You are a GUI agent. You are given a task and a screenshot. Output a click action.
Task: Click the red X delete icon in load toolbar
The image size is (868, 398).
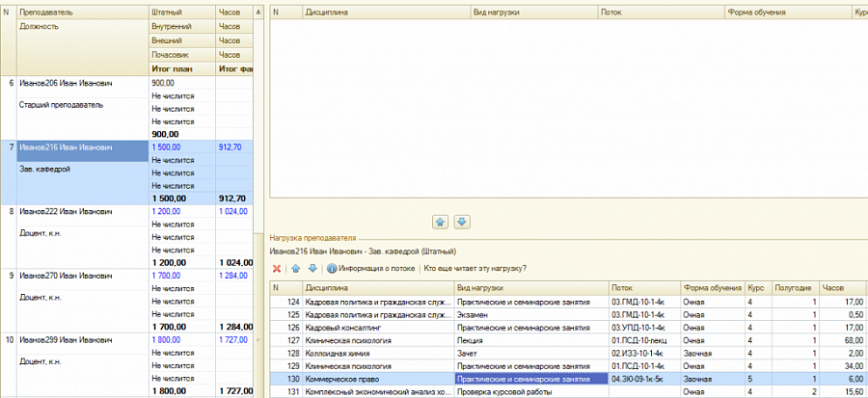278,269
